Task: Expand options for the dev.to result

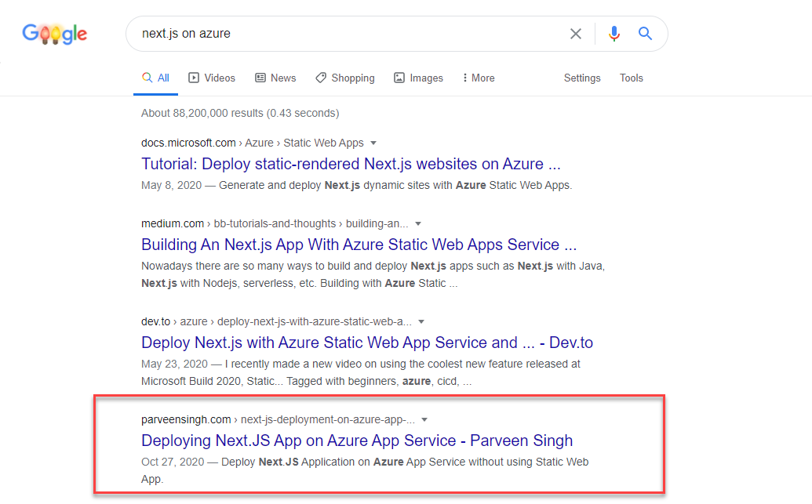Action: 421,321
